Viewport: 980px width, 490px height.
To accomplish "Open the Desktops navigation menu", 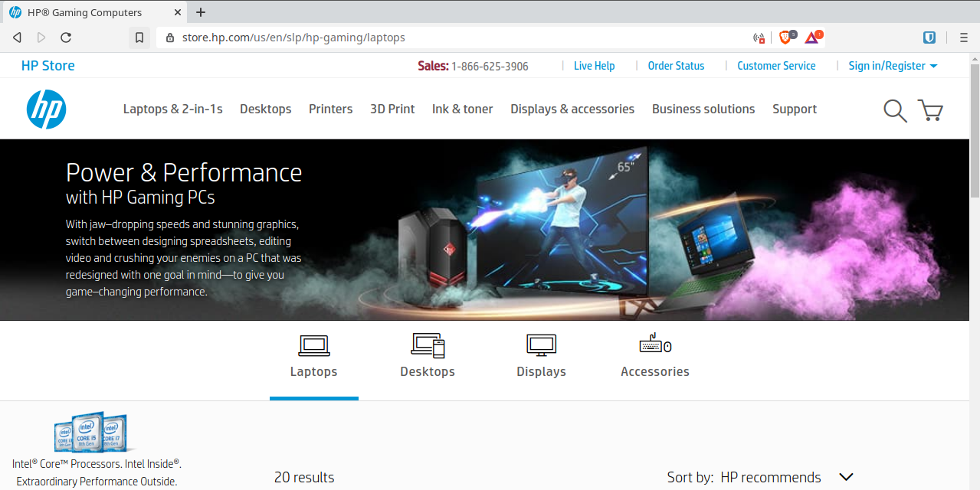I will [266, 109].
